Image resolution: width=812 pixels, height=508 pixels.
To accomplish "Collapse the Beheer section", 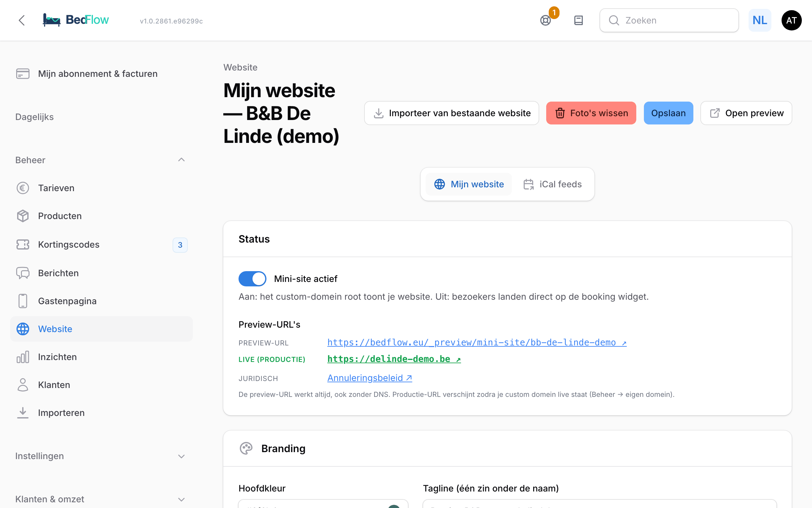I will coord(181,160).
